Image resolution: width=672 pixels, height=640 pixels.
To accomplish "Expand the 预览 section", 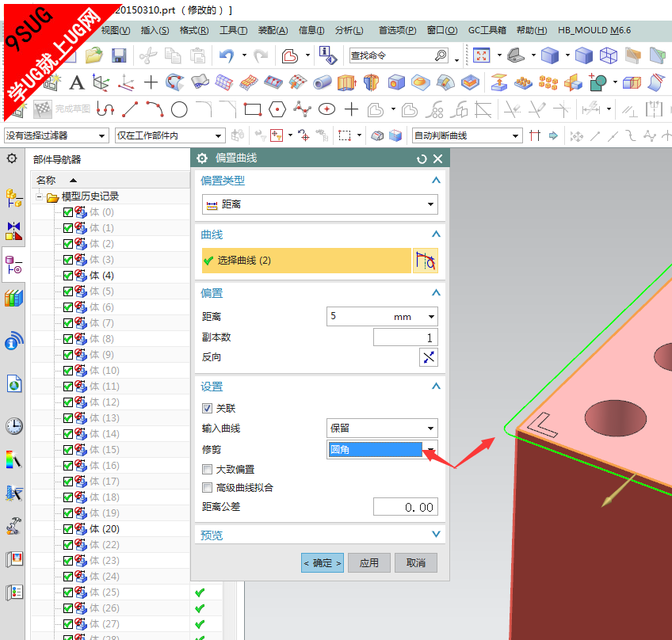I will pyautogui.click(x=436, y=535).
